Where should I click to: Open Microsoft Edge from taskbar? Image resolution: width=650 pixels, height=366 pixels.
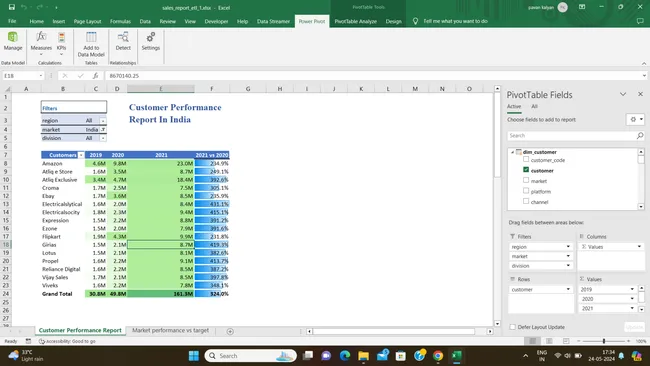345,356
